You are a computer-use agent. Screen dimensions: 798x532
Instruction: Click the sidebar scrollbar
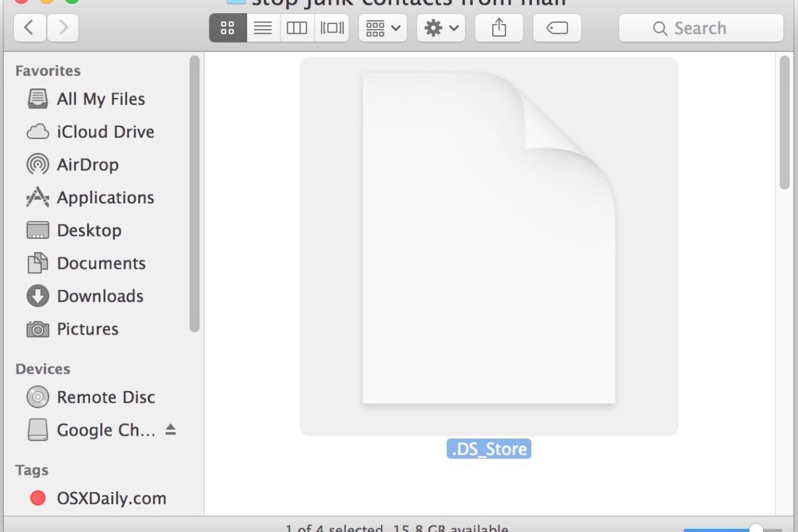coord(194,194)
